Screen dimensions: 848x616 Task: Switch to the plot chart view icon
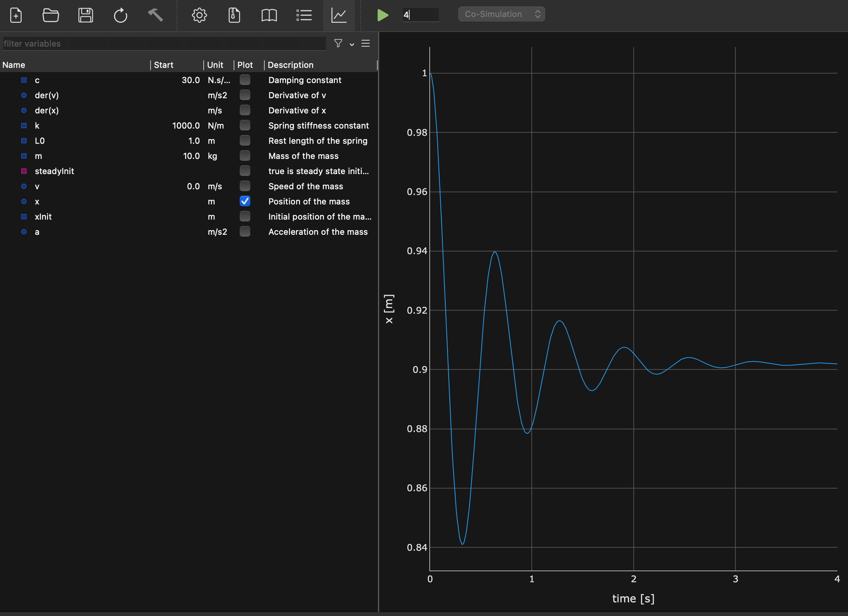(x=339, y=15)
